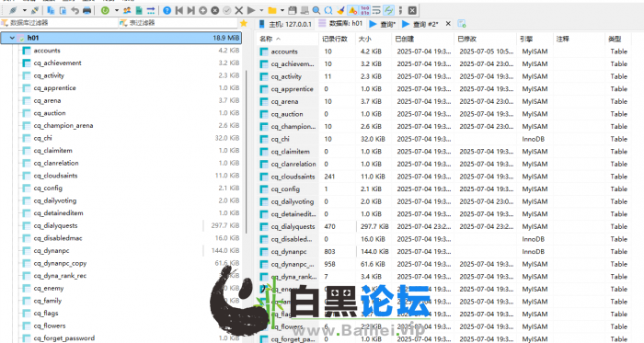Screen dimensions: 644x343
Task: Open the dropdown arrow beside Refresh
Action: [x=116, y=10]
